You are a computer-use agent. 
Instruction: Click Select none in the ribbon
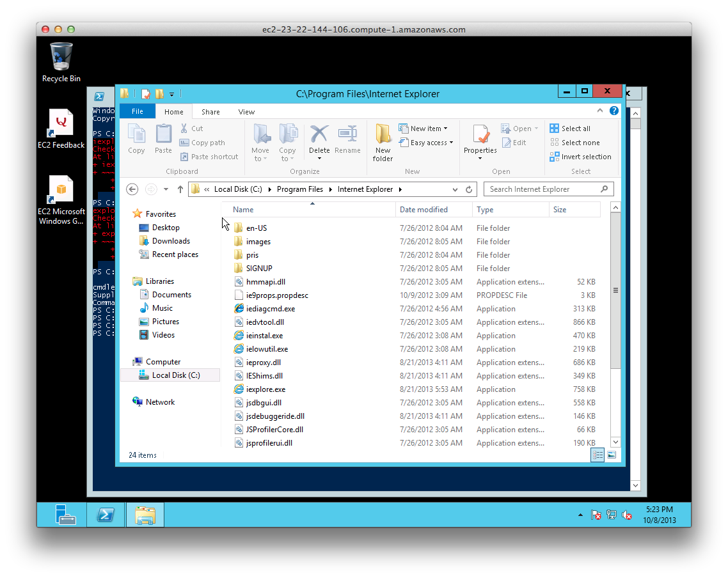click(574, 143)
